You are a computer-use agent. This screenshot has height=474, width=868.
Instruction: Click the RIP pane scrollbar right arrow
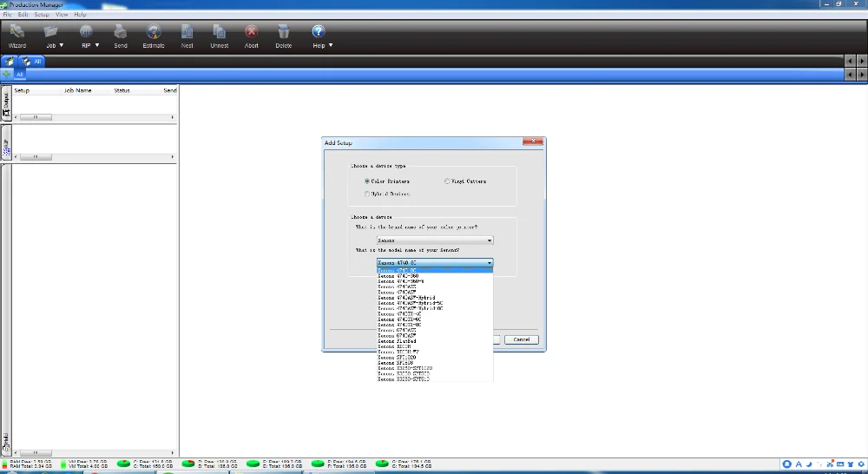click(173, 157)
